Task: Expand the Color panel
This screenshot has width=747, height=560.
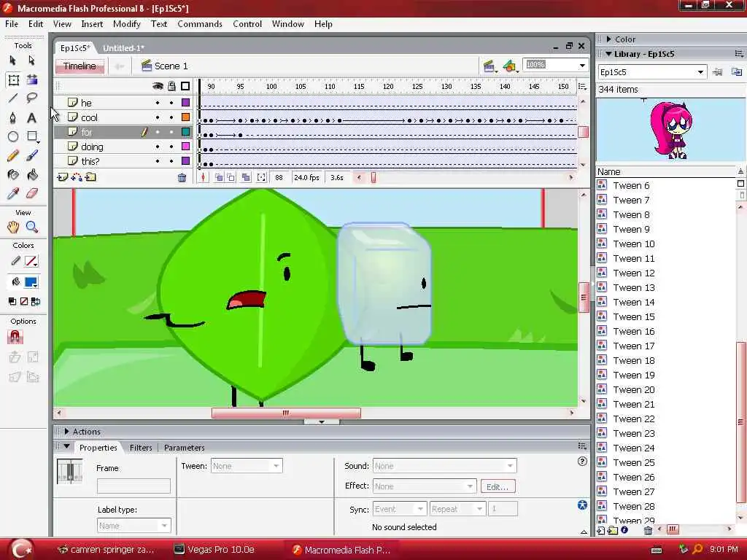Action: click(x=608, y=39)
